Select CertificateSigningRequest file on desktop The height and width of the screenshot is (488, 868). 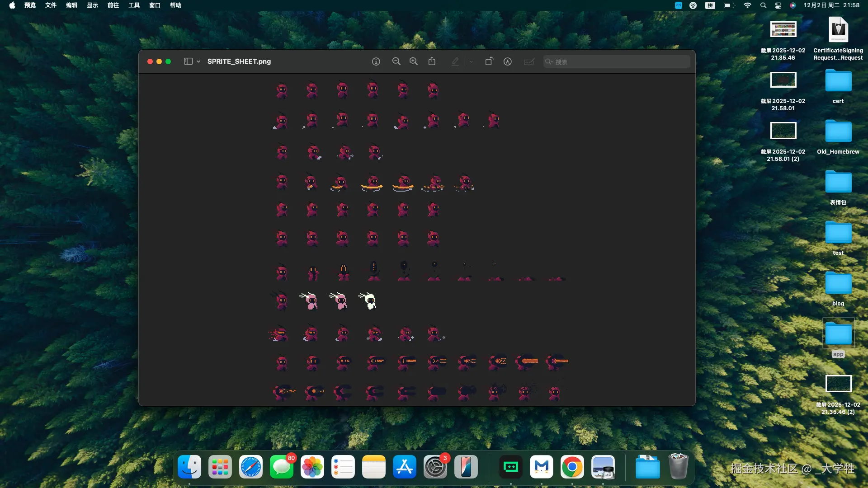point(838,30)
